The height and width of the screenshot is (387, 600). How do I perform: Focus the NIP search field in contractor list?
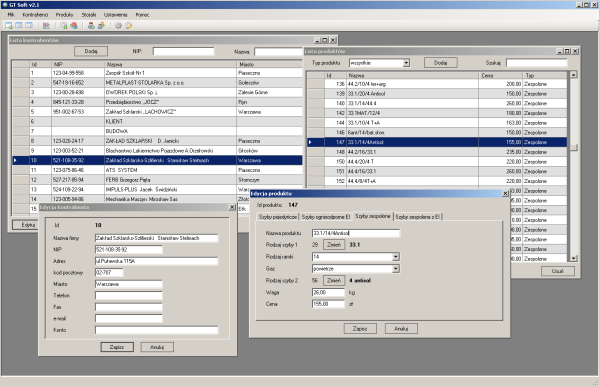[183, 51]
